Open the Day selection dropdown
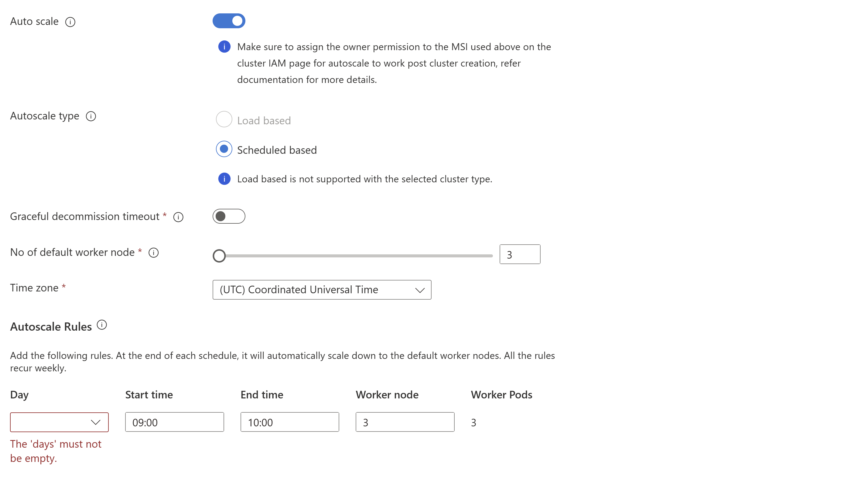The height and width of the screenshot is (492, 868). 59,422
